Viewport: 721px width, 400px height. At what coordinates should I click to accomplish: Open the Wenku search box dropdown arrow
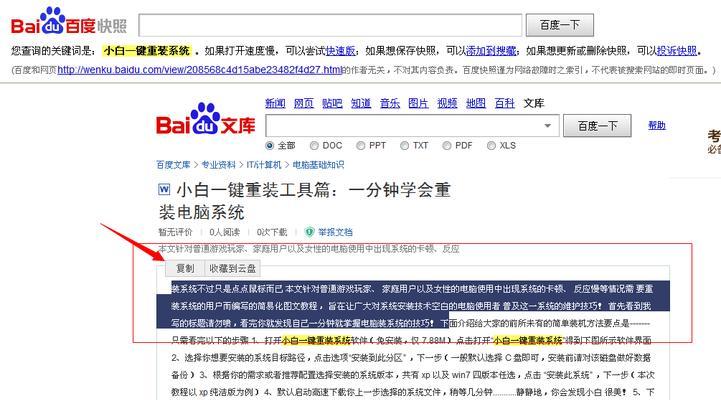547,126
